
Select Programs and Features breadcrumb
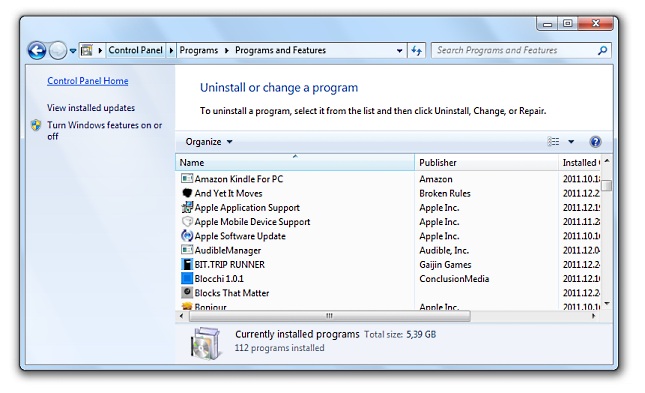click(x=280, y=50)
